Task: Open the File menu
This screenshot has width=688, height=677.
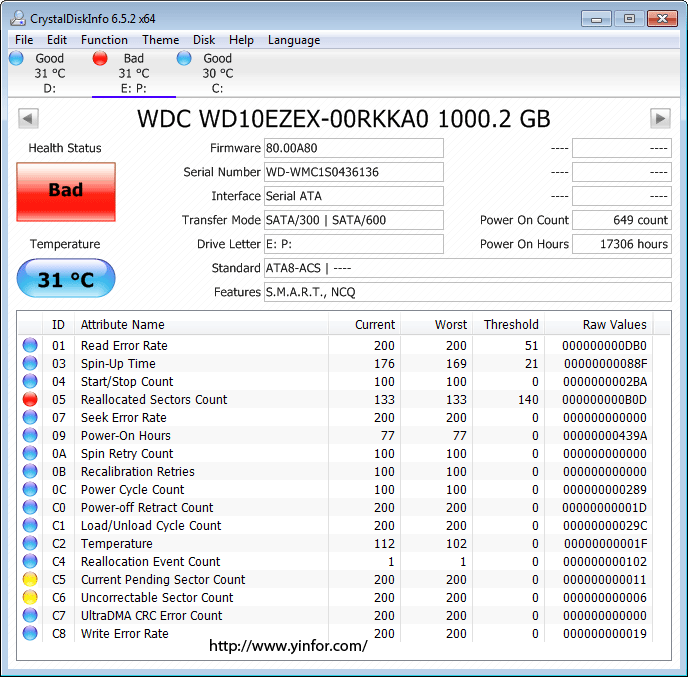Action: tap(24, 40)
